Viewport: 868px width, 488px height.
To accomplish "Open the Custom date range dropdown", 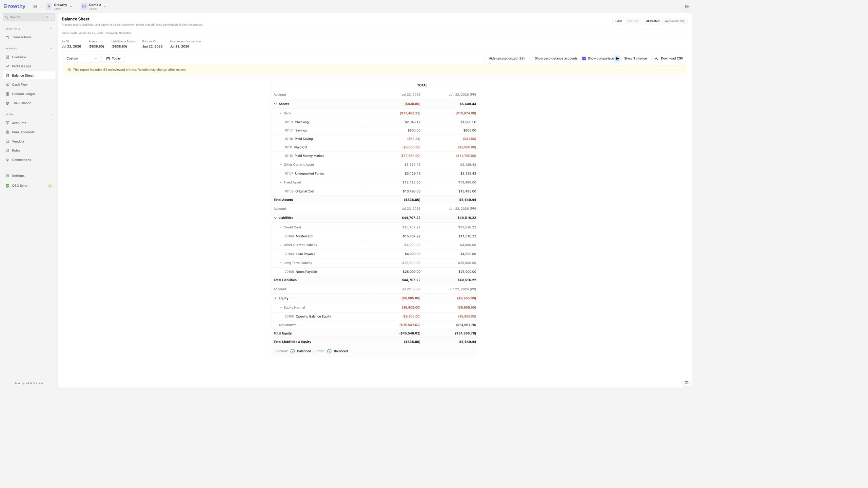I will click(82, 59).
